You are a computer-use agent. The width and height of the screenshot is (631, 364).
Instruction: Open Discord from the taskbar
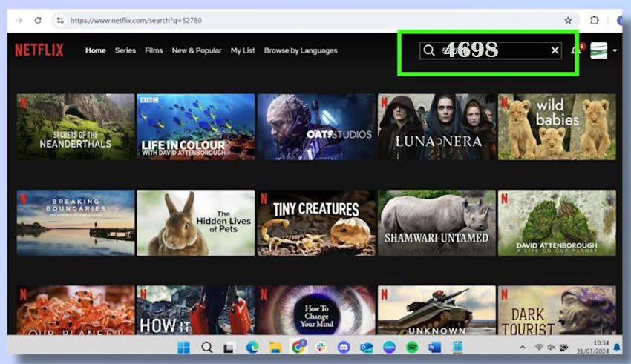[344, 347]
